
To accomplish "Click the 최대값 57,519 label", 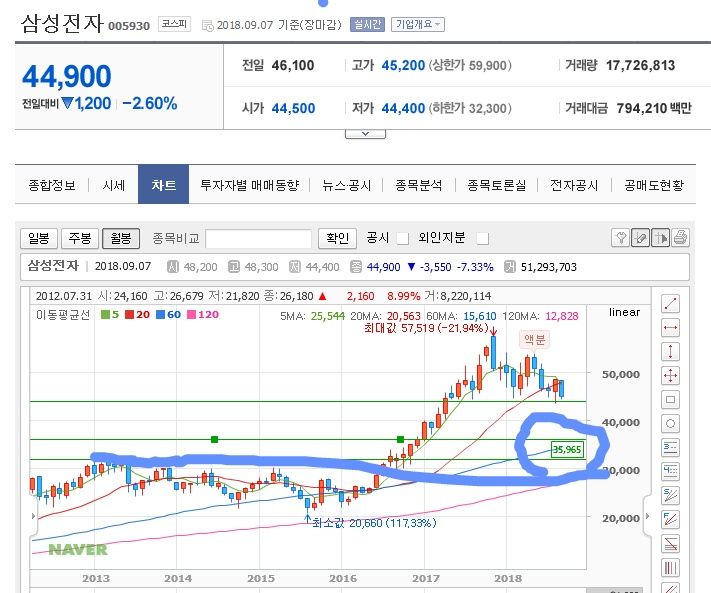I will click(426, 328).
